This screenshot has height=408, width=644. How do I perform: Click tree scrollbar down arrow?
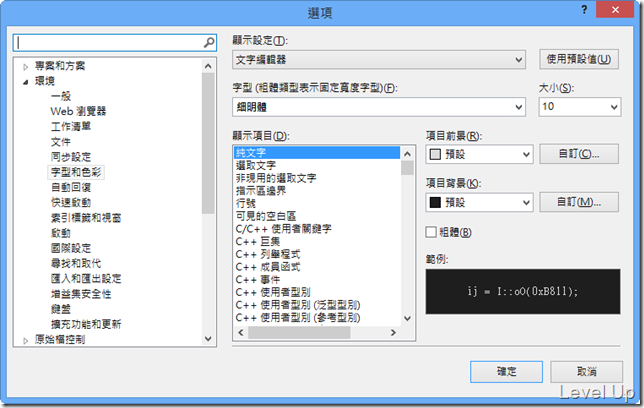point(208,339)
